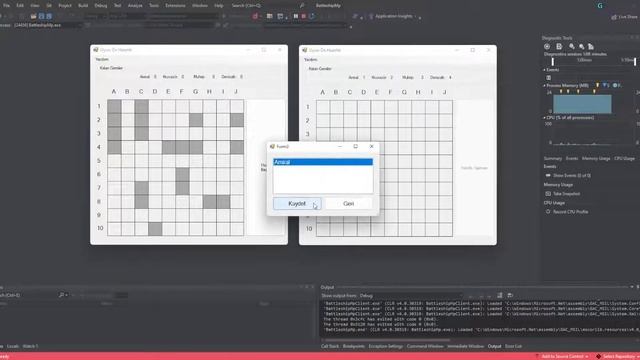Switch to the Watch 1 tab

(x=30, y=346)
